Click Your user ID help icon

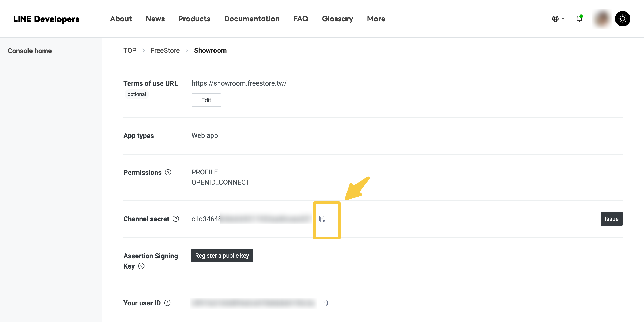click(x=167, y=303)
